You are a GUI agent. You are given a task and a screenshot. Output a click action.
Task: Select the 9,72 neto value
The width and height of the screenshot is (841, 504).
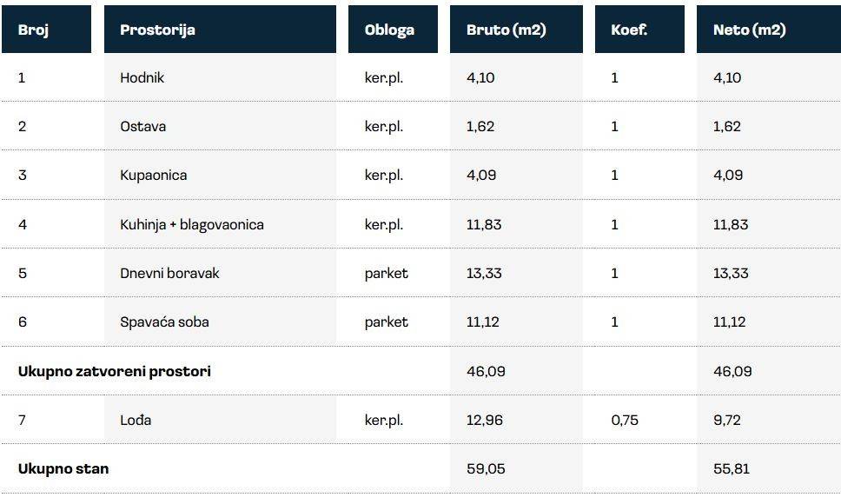(x=728, y=420)
